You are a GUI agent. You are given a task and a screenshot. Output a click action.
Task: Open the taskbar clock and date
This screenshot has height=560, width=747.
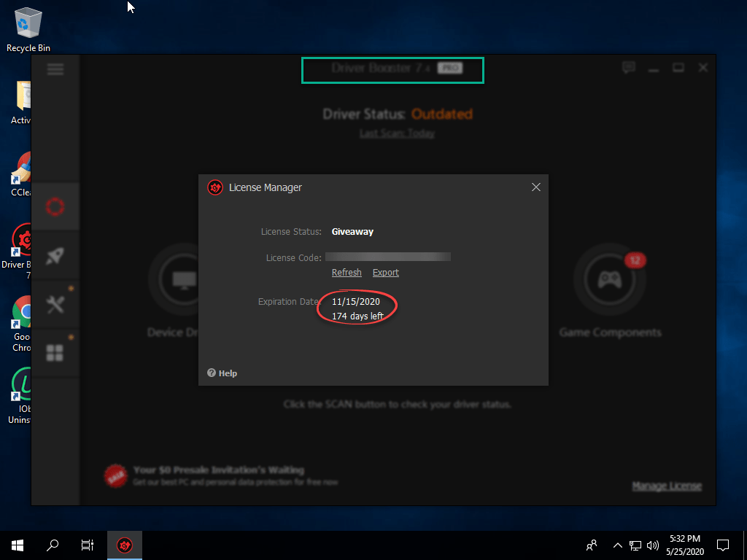684,545
